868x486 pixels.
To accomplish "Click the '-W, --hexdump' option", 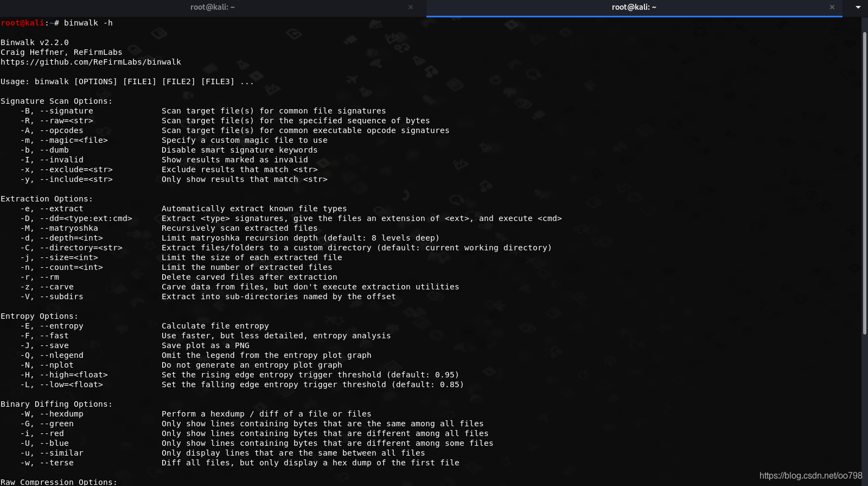I will [x=52, y=414].
